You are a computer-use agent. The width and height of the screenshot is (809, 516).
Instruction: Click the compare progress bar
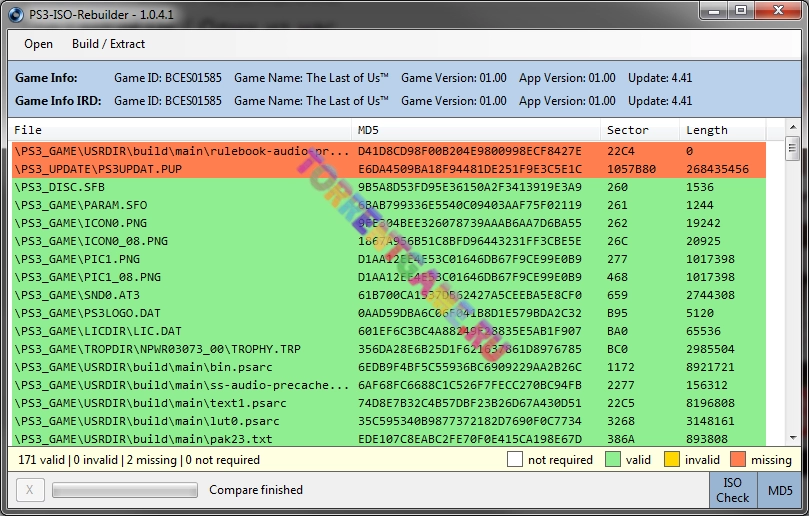[124, 490]
